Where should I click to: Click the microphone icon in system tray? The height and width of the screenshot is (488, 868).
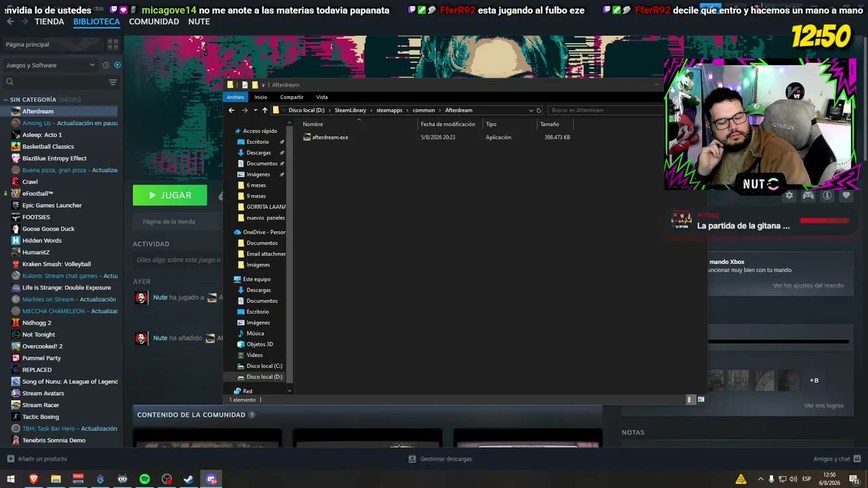click(x=771, y=479)
